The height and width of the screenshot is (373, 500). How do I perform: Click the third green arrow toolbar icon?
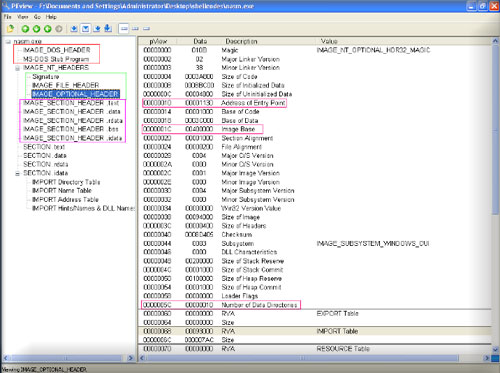[x=48, y=29]
